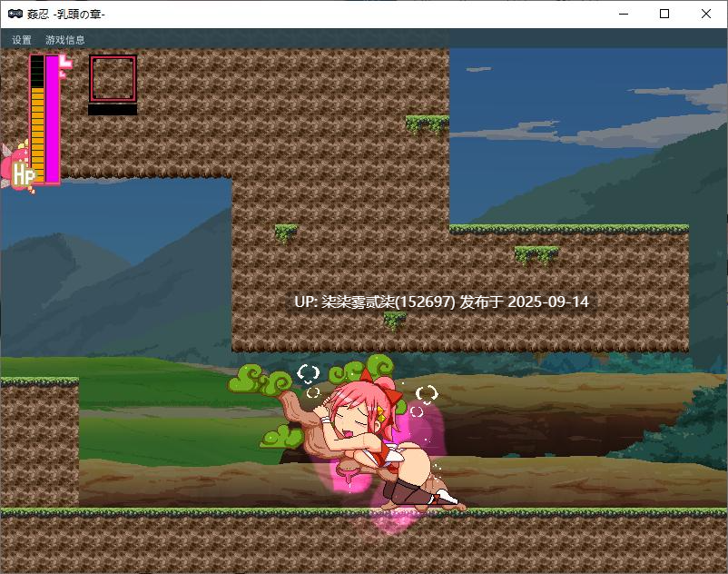Image resolution: width=728 pixels, height=574 pixels.
Task: Click the HP label icon
Action: 24,175
